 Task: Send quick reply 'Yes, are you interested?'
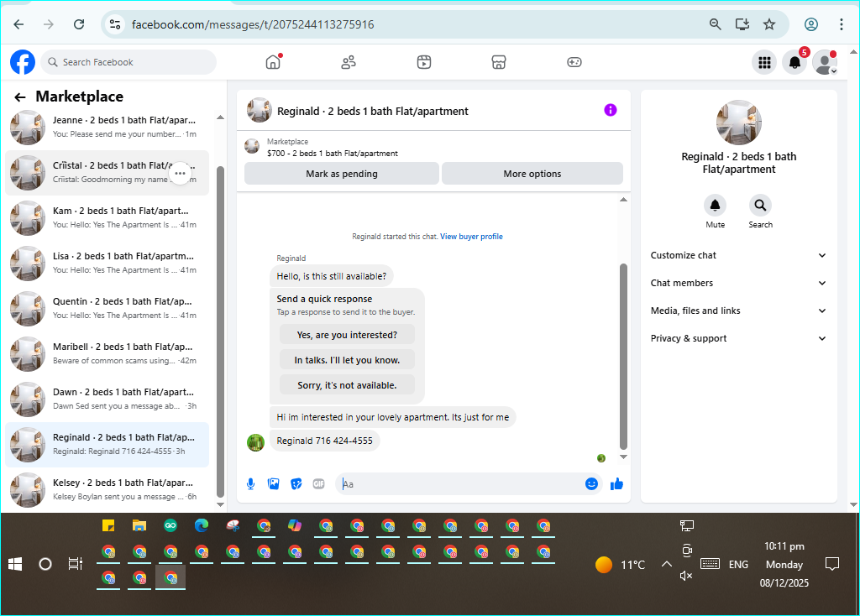(347, 335)
